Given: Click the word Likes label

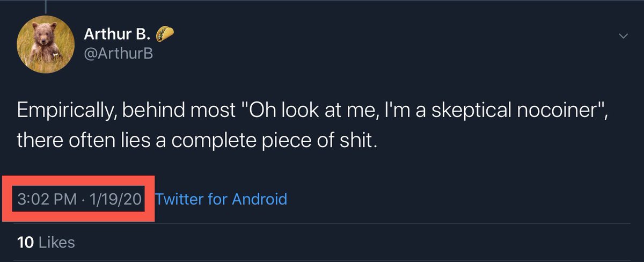Looking at the screenshot, I should (57, 242).
